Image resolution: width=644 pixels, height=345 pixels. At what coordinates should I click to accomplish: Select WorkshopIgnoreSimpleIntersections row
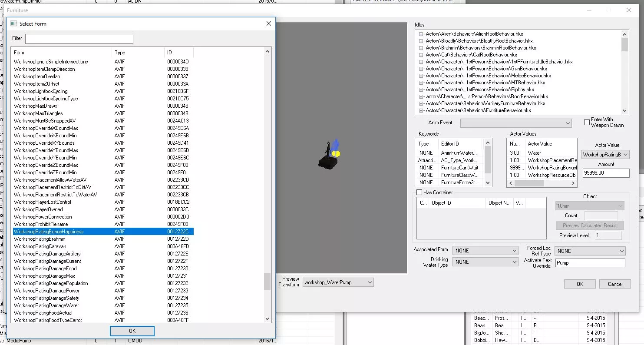coord(103,62)
